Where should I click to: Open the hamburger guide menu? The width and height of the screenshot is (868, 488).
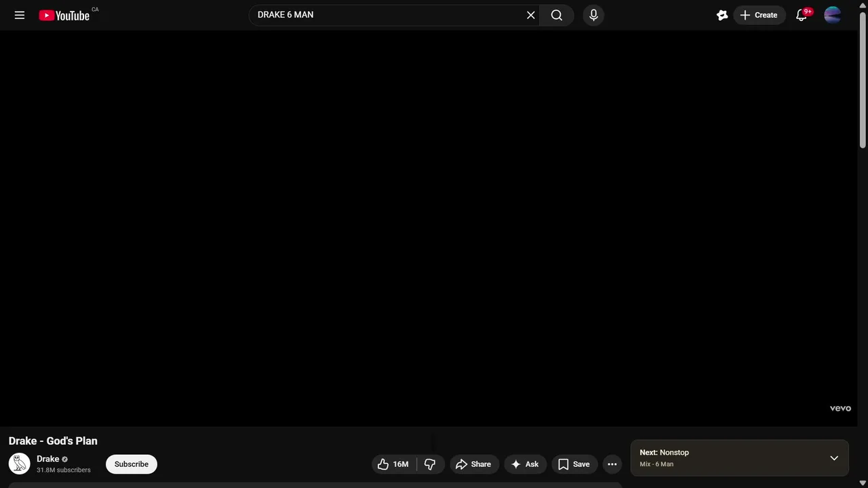[x=20, y=15]
